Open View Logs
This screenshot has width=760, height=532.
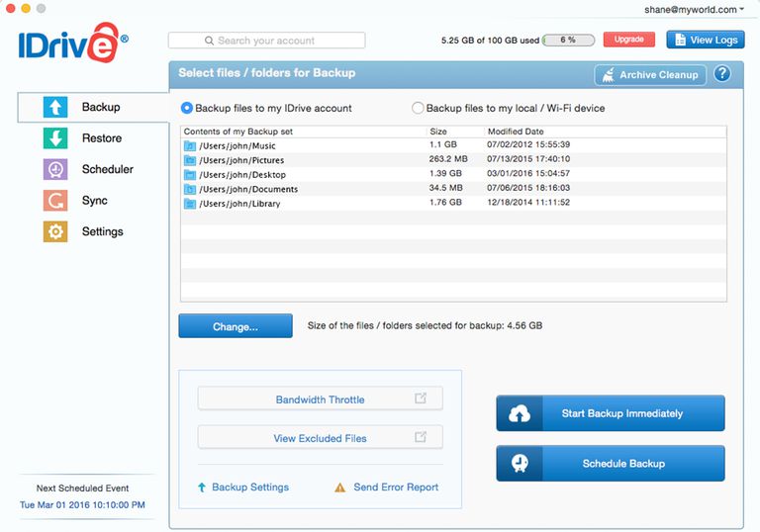coord(706,40)
